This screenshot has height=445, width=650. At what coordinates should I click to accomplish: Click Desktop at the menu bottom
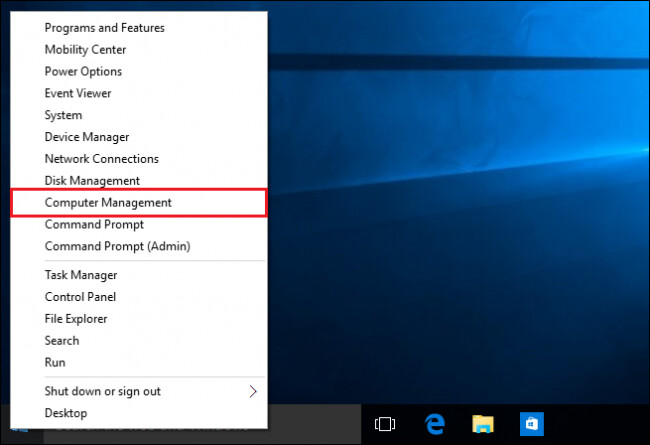pos(66,413)
